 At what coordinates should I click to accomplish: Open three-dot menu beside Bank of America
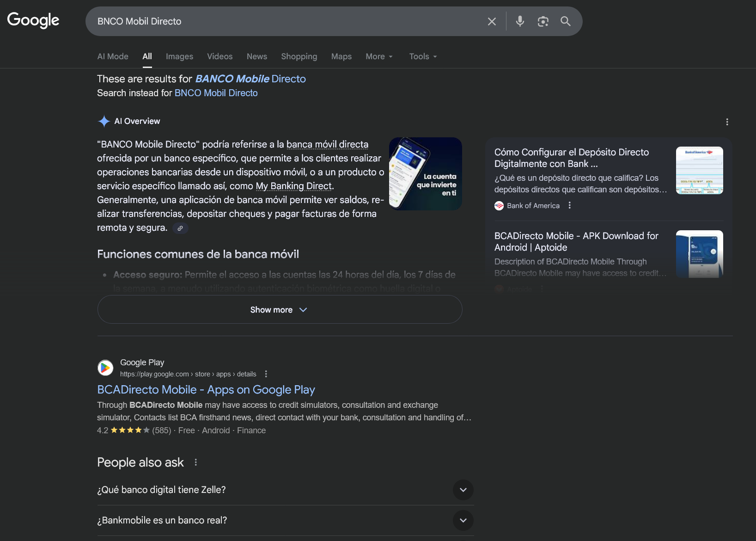click(570, 205)
